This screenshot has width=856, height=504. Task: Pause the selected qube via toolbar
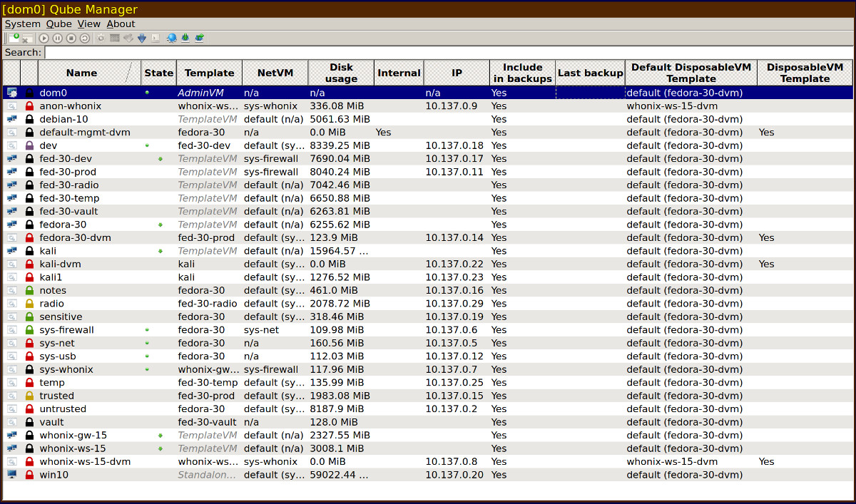[57, 38]
